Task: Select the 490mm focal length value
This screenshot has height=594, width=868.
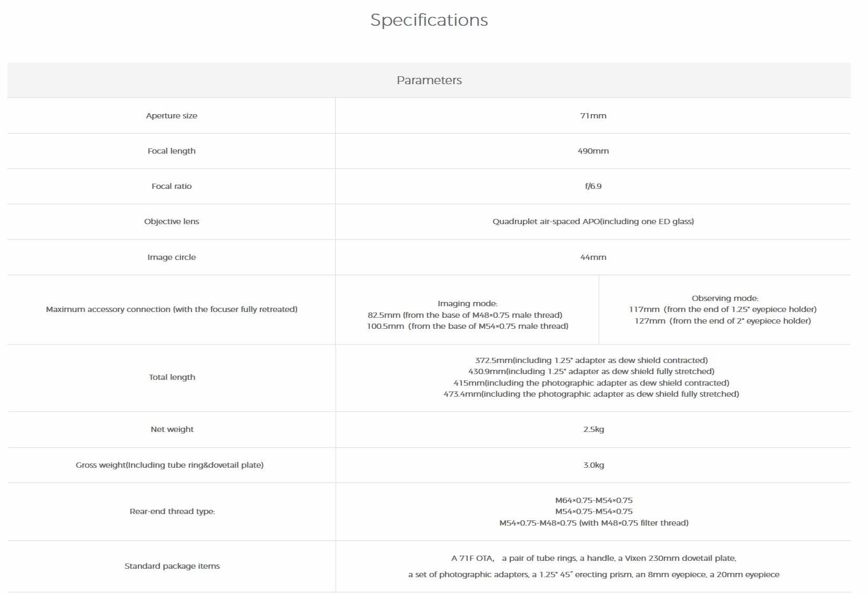Action: (x=593, y=151)
